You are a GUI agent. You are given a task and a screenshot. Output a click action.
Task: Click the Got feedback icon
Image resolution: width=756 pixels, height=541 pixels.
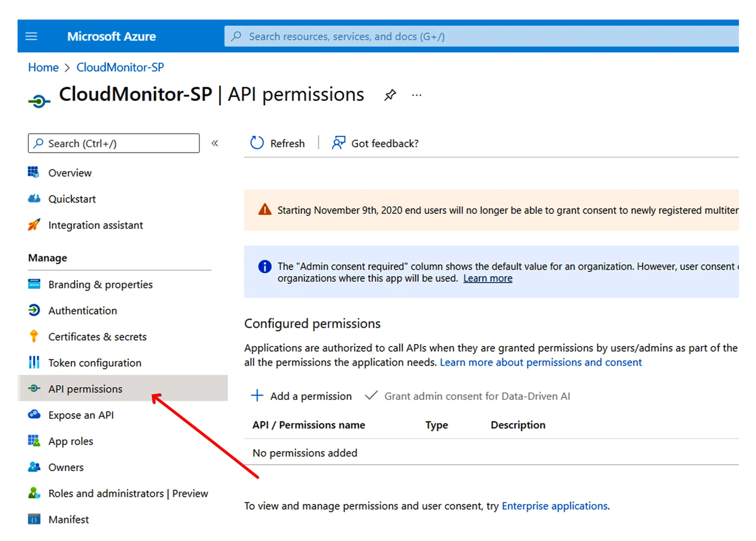pos(338,143)
